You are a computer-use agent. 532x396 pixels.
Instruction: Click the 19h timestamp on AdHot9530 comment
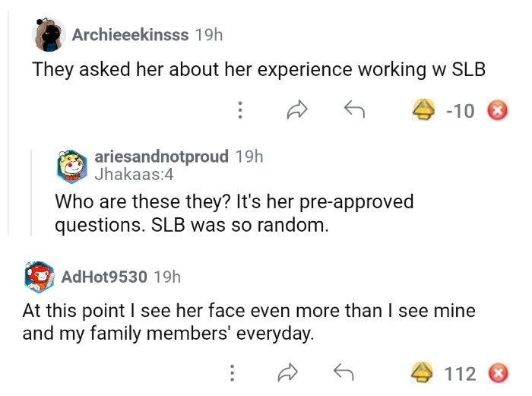pos(167,276)
